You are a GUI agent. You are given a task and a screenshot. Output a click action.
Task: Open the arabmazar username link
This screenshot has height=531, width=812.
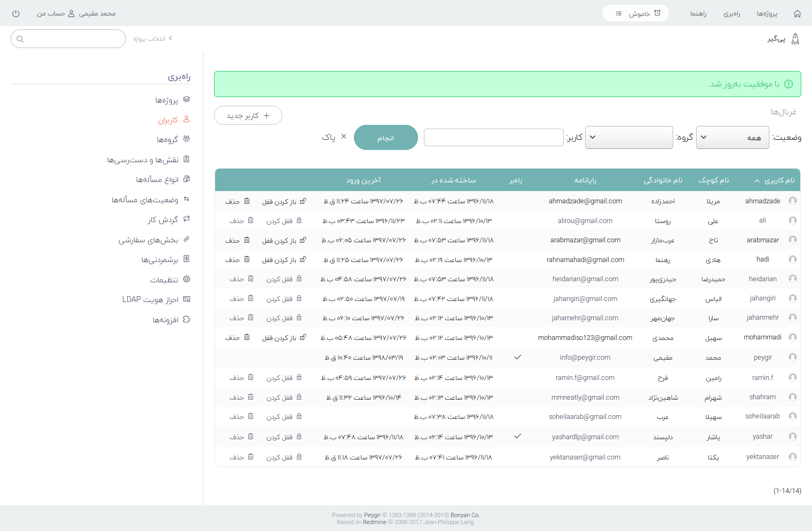tap(762, 240)
